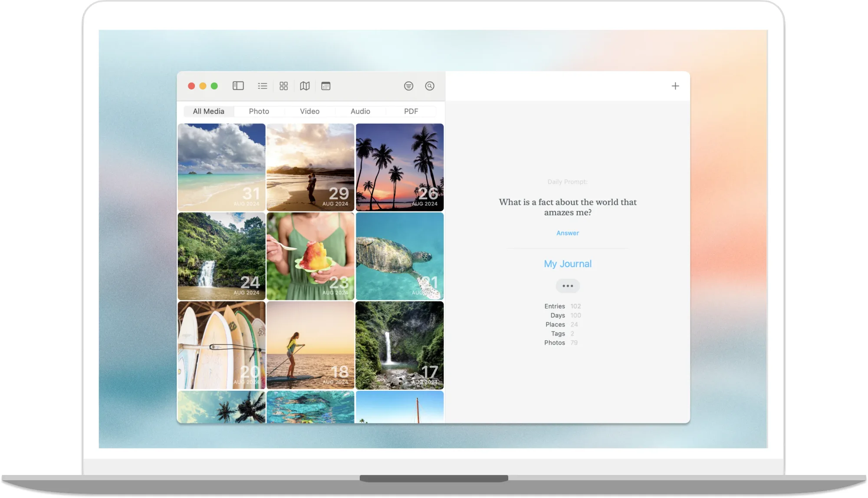The height and width of the screenshot is (498, 868).
Task: Switch to list view icon
Action: pos(263,86)
